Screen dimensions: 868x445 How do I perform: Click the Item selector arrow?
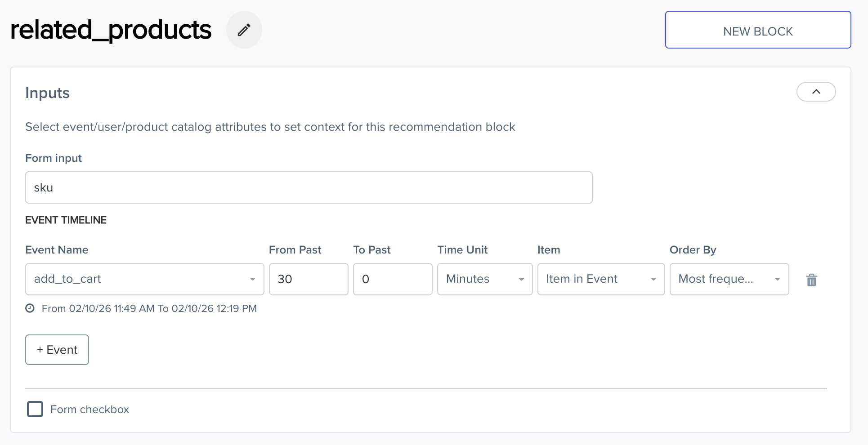click(653, 279)
